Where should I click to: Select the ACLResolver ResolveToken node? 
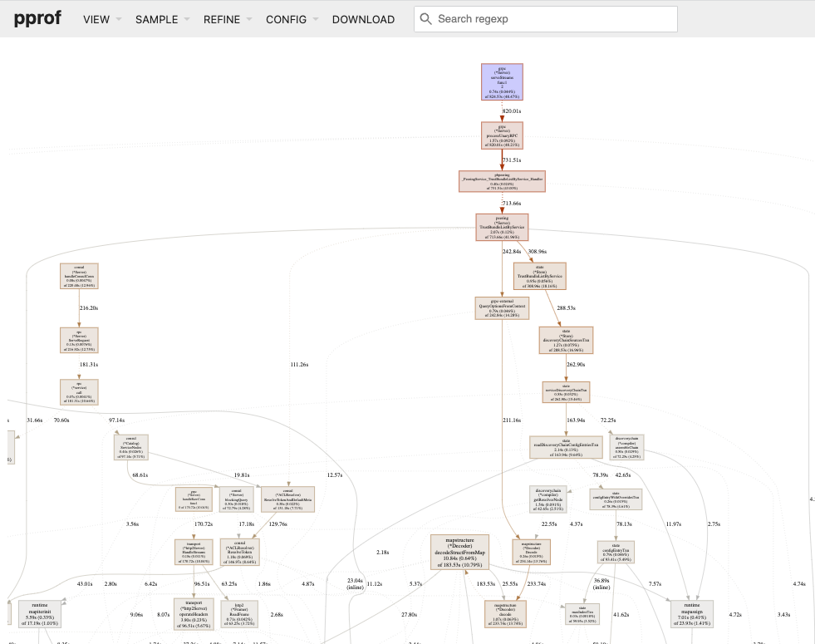click(x=239, y=552)
